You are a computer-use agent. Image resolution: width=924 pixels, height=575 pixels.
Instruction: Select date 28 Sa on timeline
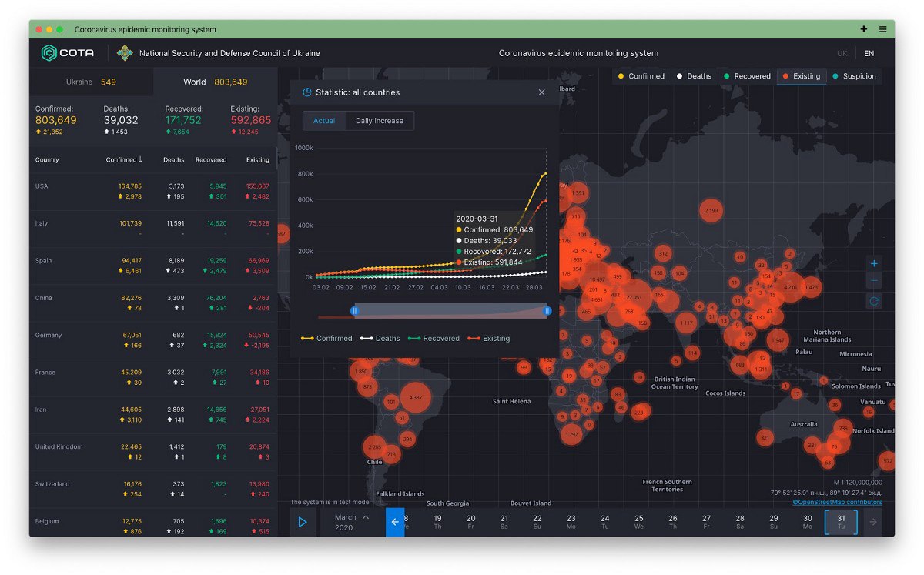(740, 522)
